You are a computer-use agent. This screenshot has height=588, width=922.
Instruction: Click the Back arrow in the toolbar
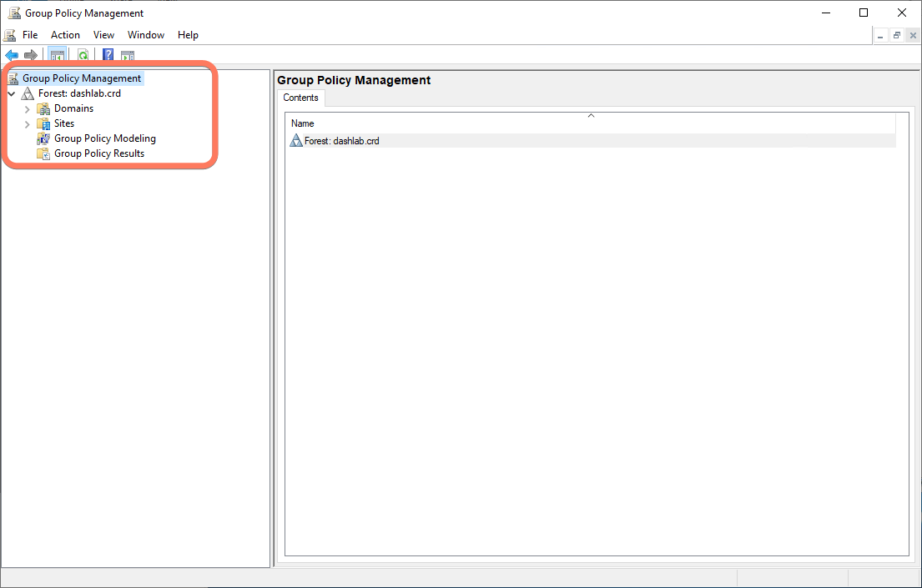tap(12, 55)
